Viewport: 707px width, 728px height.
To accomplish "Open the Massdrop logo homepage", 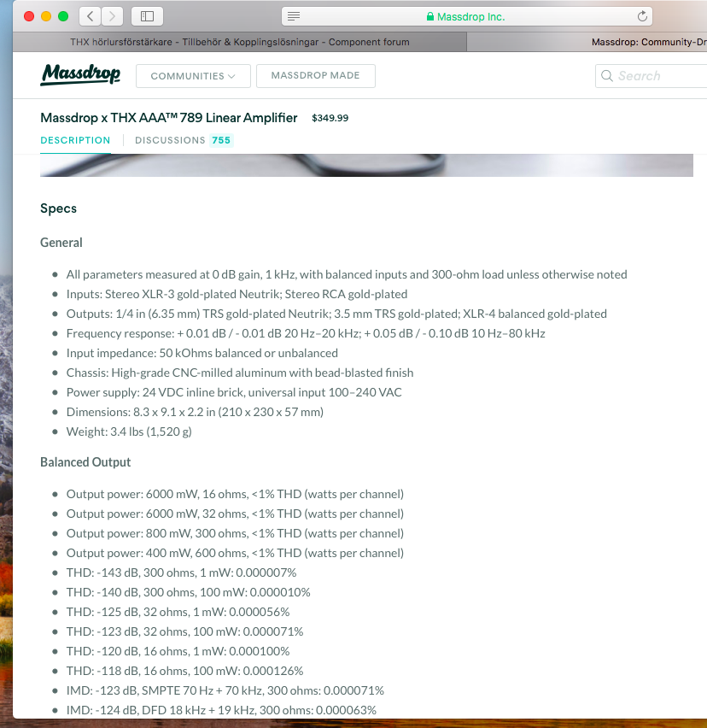I will (x=80, y=74).
